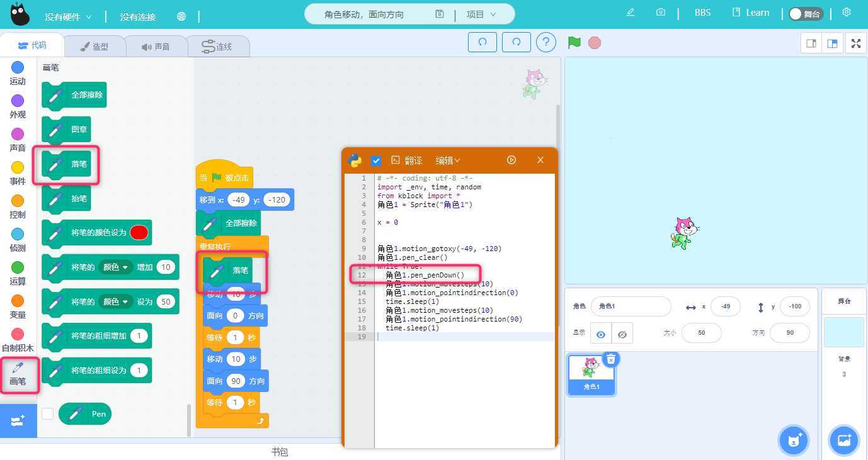Screen dimensions: 868x460
Task: Click value 1 in 粗细增加 block
Action: [x=139, y=336]
